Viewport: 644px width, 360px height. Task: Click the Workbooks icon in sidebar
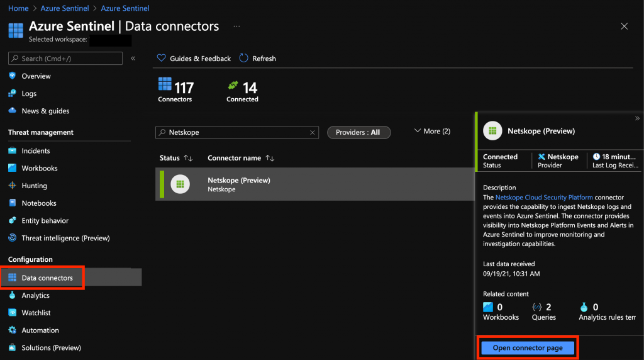[x=13, y=167]
